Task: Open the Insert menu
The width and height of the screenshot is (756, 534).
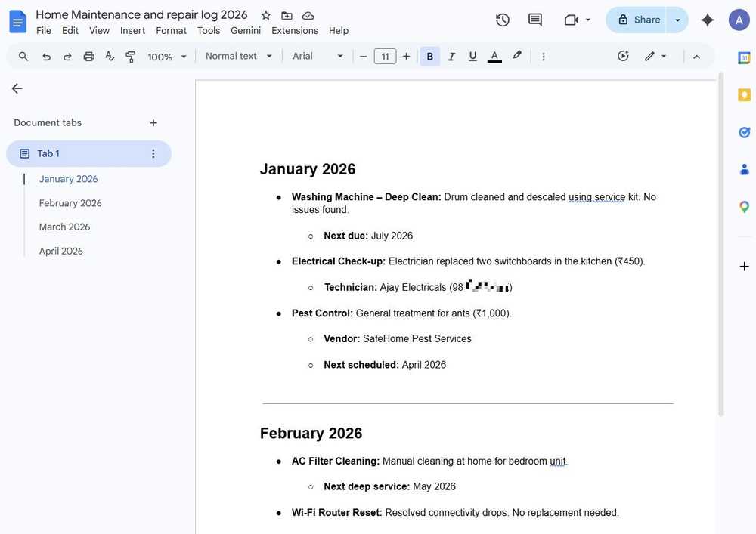Action: click(132, 31)
